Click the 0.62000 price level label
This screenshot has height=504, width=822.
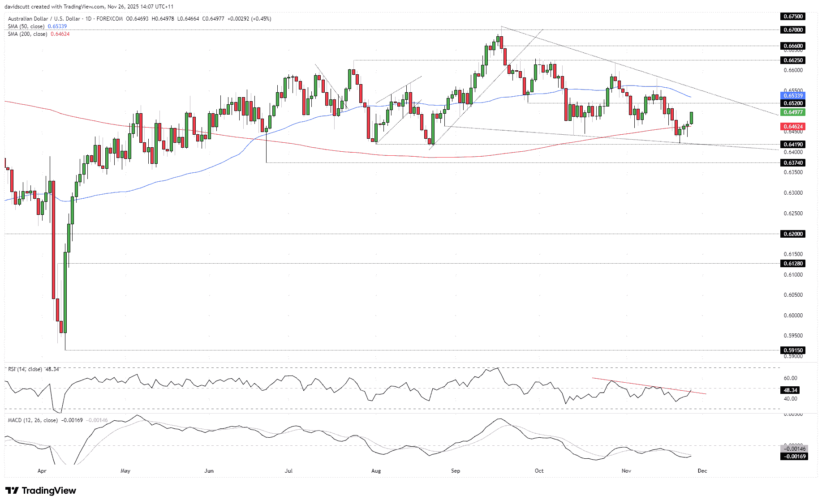[x=793, y=234]
